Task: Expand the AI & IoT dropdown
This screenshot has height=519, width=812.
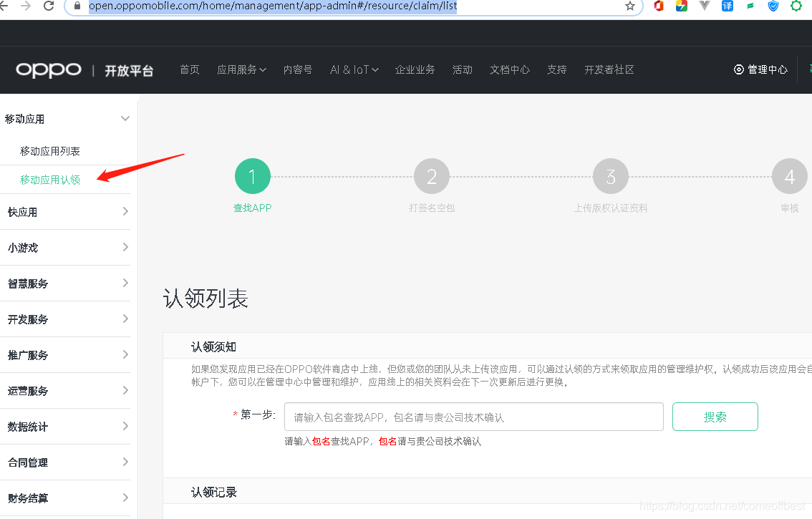Action: click(354, 69)
